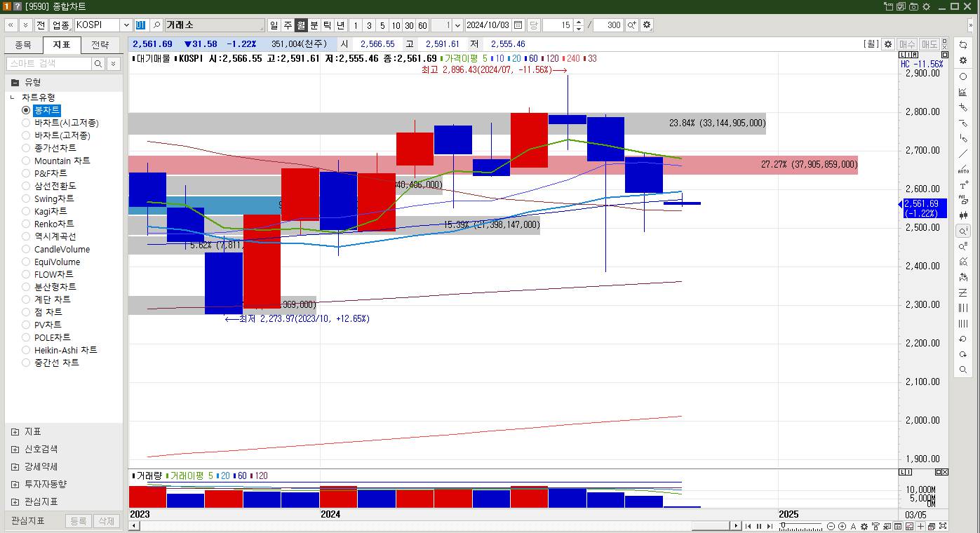
Task: Click the bottom magnifier search icon in right toolbar
Action: [x=963, y=370]
